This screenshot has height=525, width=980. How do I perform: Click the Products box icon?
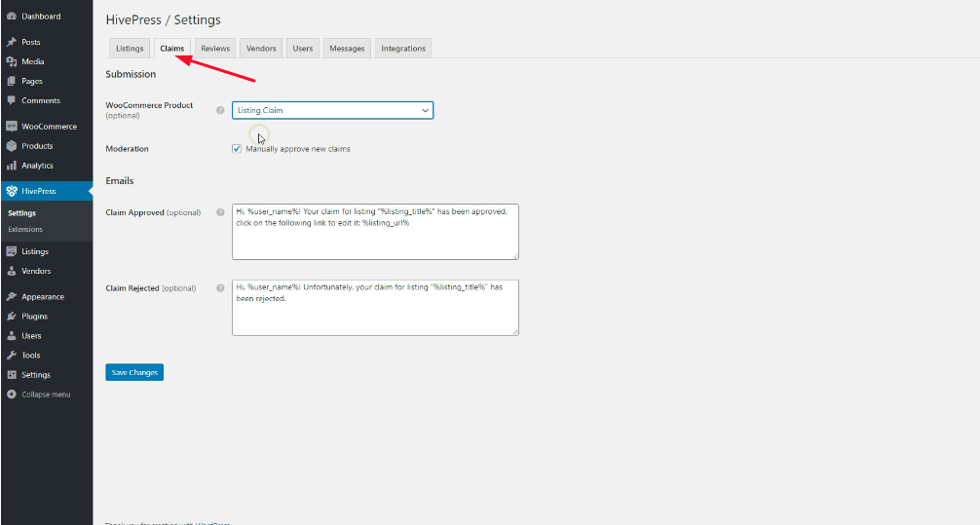click(x=12, y=146)
